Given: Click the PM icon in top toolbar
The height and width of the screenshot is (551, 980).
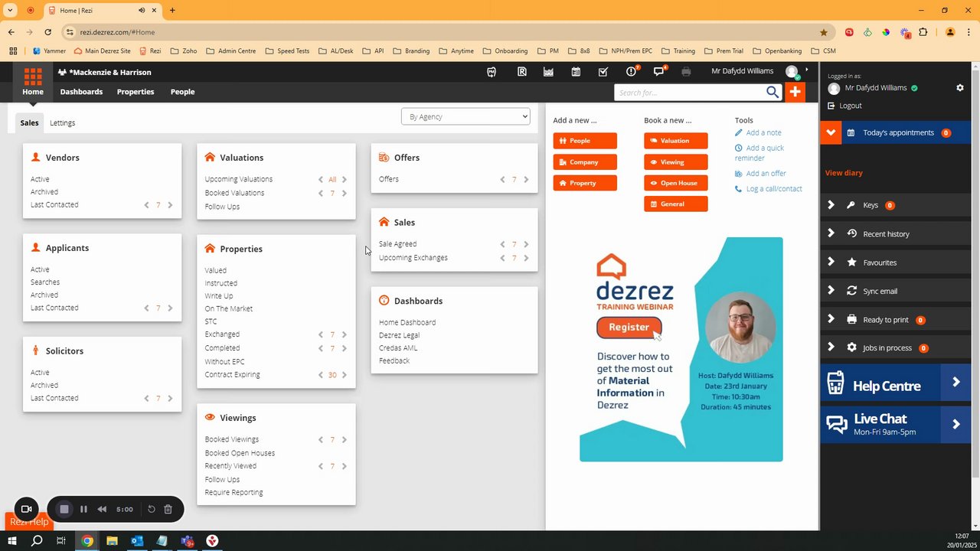Looking at the screenshot, I should click(492, 72).
